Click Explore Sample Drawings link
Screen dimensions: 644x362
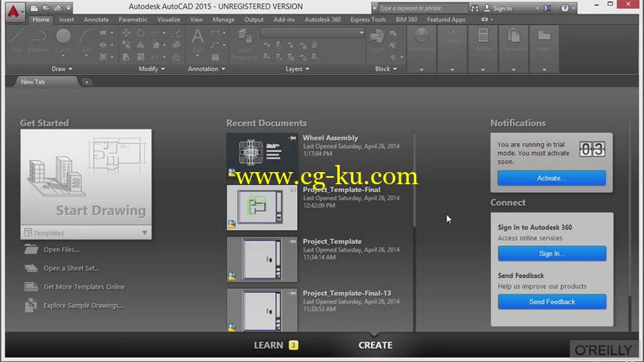[84, 306]
